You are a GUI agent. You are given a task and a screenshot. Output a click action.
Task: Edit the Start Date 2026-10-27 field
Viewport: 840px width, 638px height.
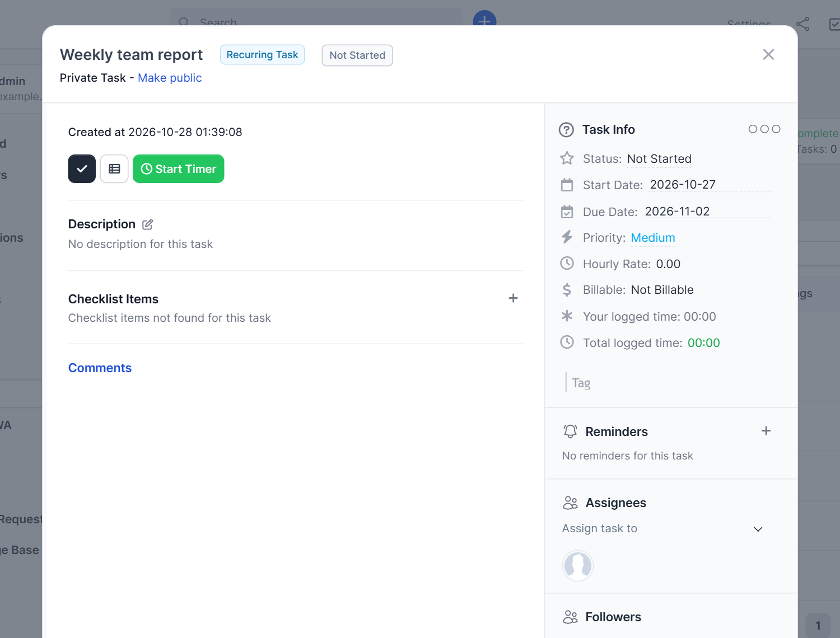tap(710, 185)
